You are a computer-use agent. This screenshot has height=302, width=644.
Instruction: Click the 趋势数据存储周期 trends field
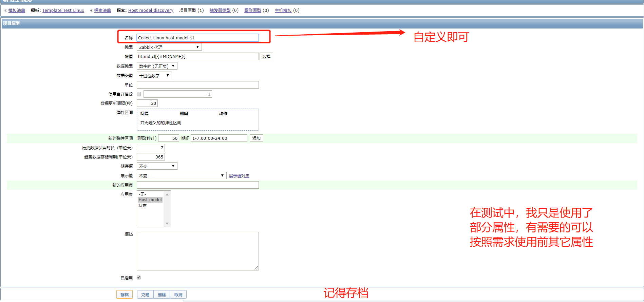click(x=151, y=157)
